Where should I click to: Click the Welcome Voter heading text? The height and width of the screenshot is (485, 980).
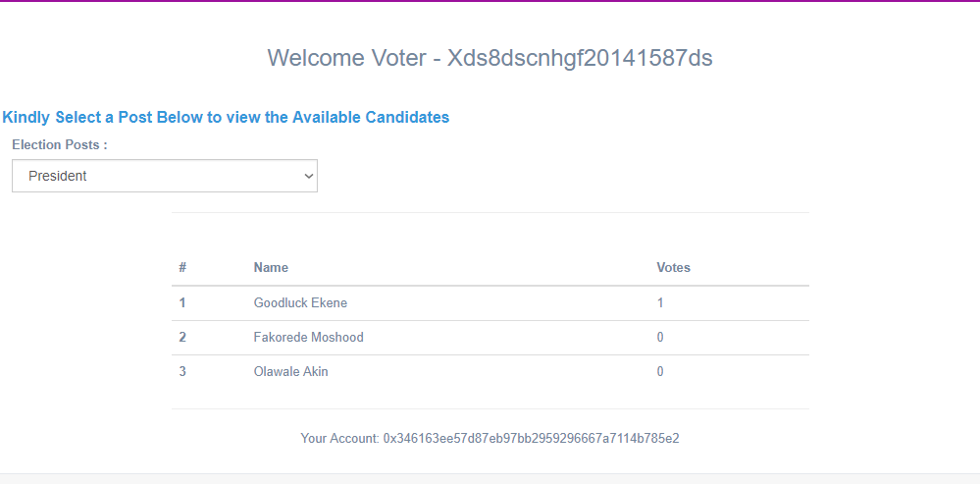(344, 58)
